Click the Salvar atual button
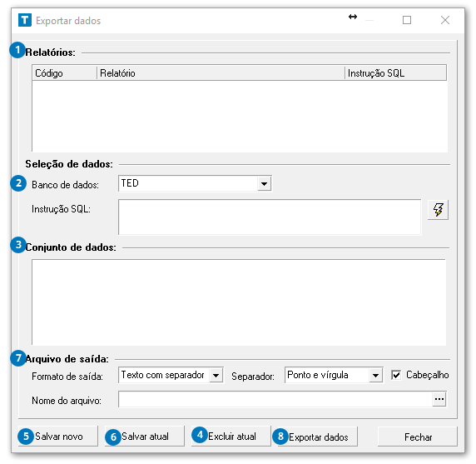Viewport: 476px width, 464px height. coord(145,437)
